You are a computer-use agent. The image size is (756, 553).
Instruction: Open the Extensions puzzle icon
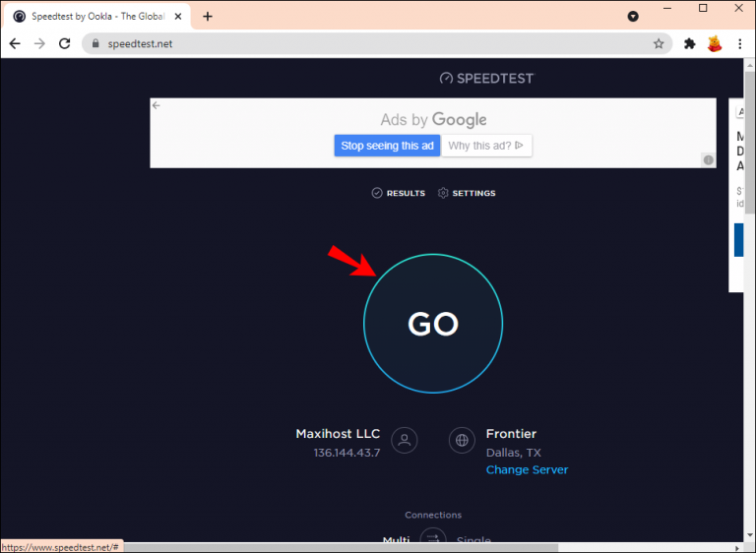[689, 44]
